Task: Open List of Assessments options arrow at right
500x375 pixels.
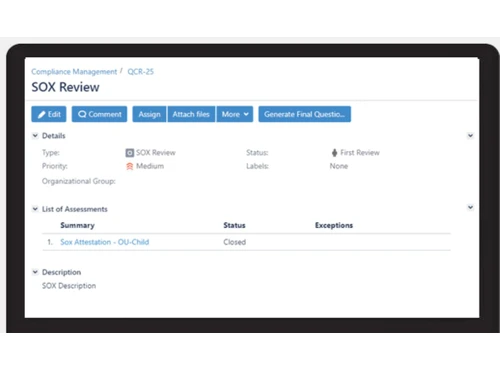Action: pos(470,207)
